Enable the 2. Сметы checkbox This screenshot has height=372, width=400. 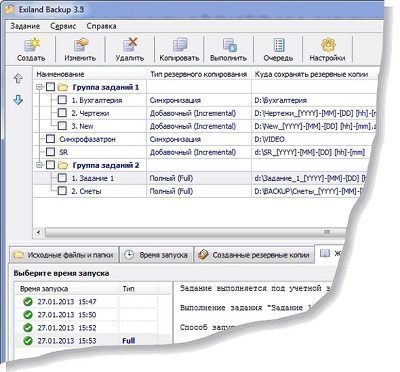(62, 191)
